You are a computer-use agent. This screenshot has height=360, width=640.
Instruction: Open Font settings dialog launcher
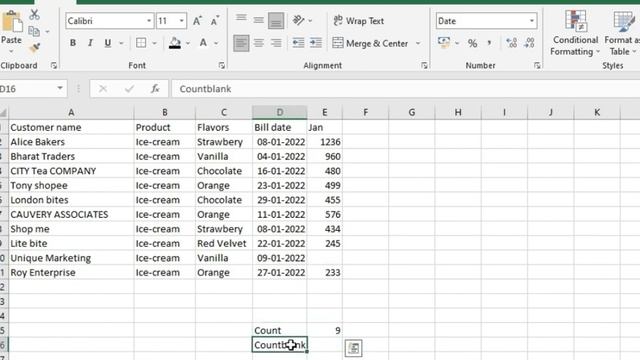222,65
